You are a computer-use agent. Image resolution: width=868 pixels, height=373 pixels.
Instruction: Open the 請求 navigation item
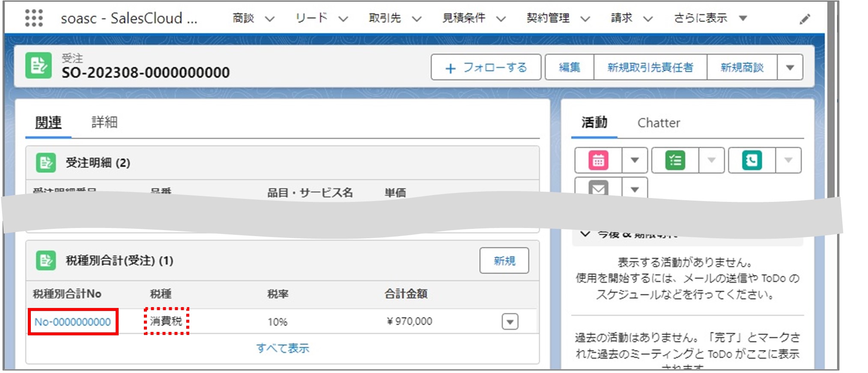(x=621, y=18)
